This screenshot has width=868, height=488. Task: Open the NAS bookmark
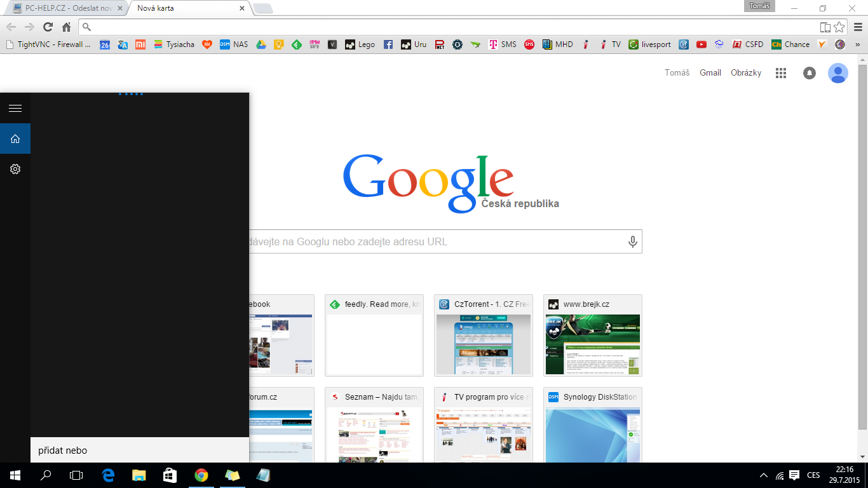coord(234,44)
